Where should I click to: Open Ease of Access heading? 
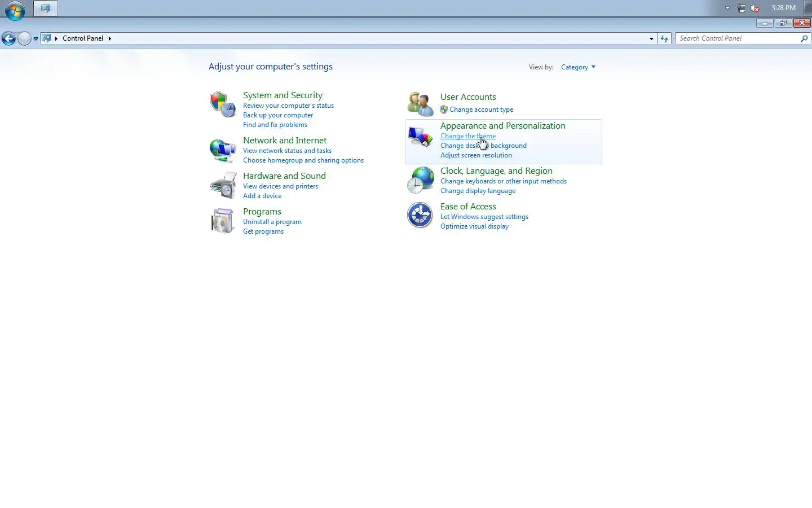[x=468, y=207]
